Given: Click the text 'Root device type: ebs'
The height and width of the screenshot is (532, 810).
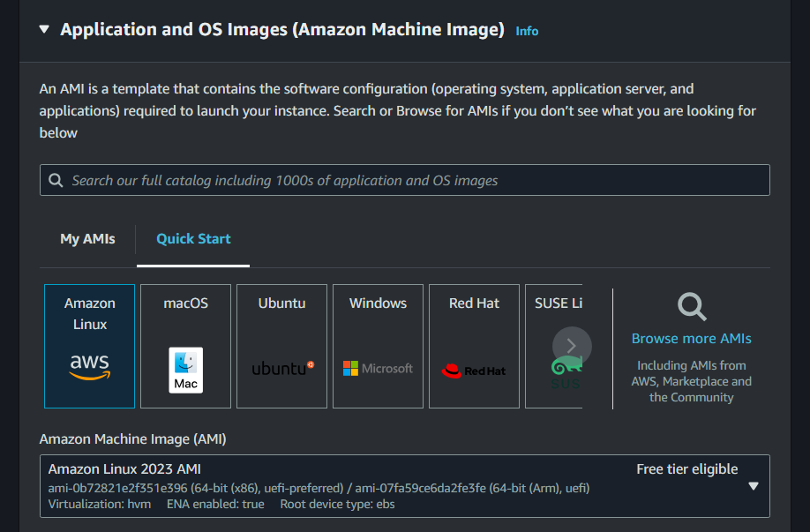Looking at the screenshot, I should click(337, 504).
